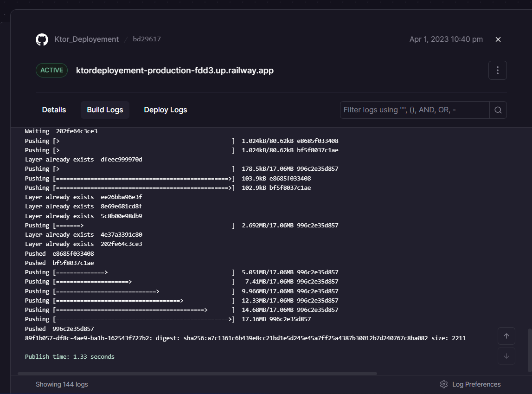Click the ktordeployement-production railway.app URL
This screenshot has width=532, height=394.
point(175,70)
